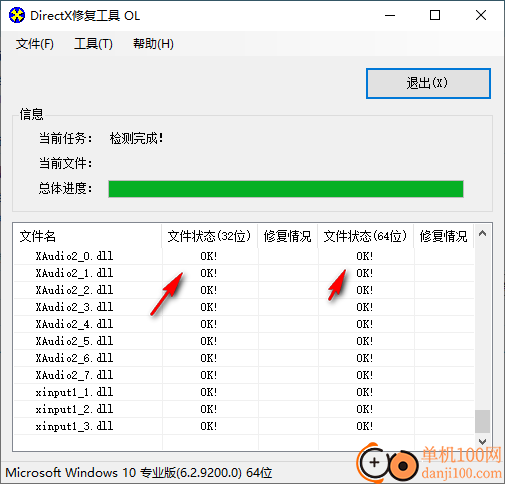Close the DirectX修复工具 window

[481, 15]
